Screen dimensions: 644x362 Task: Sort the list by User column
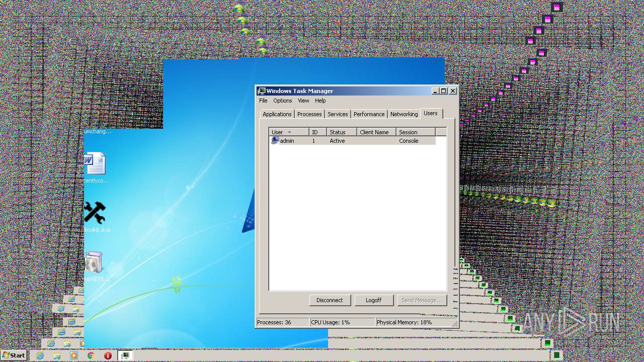point(289,132)
